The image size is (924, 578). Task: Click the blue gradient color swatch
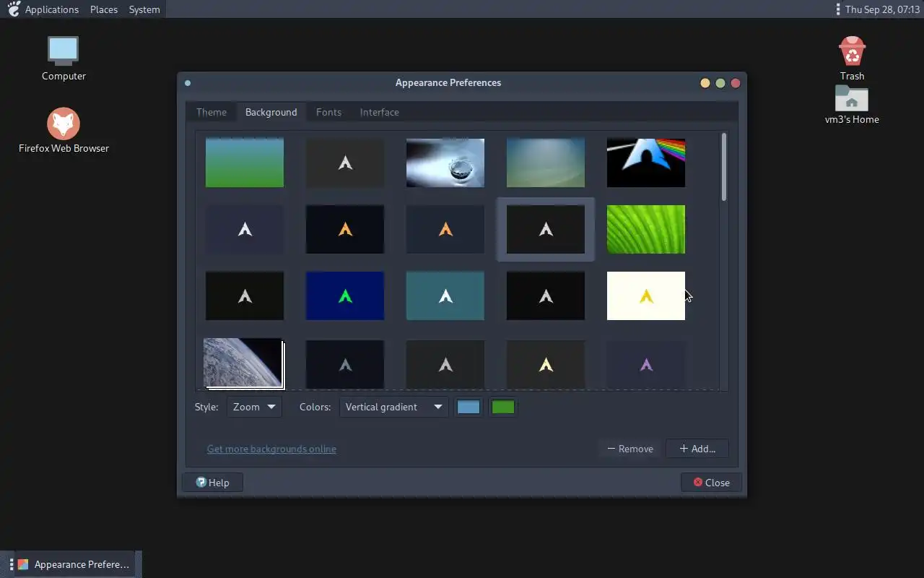tap(468, 407)
